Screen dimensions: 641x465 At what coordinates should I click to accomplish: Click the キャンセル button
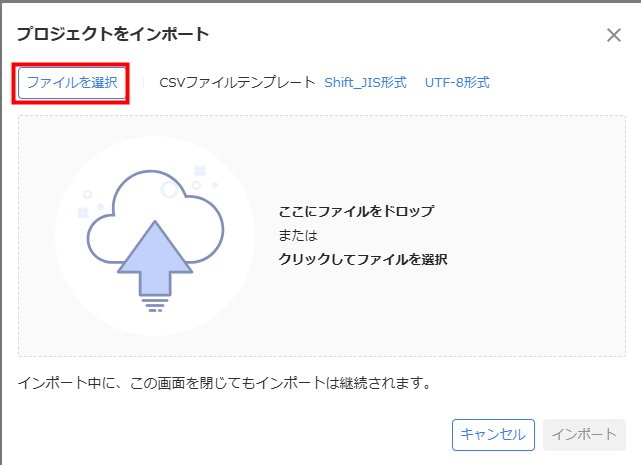pyautogui.click(x=493, y=435)
